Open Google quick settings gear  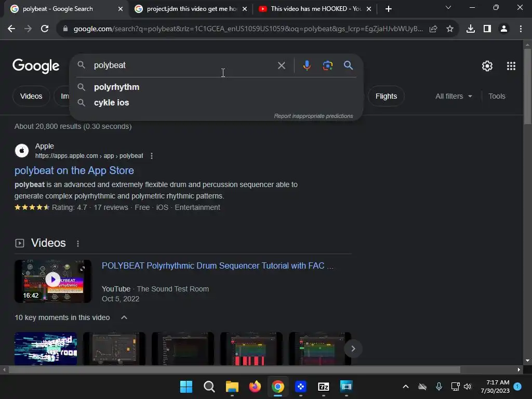tap(487, 66)
